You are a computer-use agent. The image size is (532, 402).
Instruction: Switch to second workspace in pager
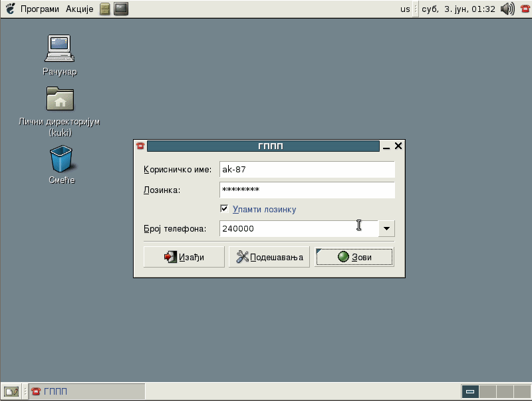(487, 391)
